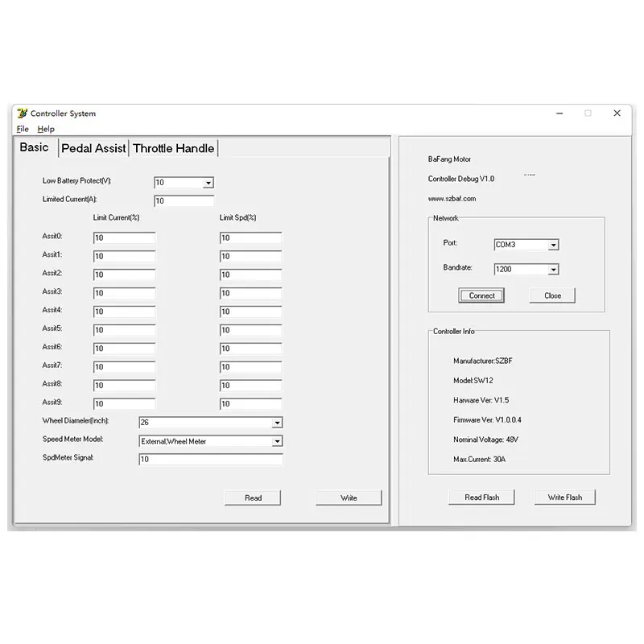Switch to the Throttle Handle tab
Screen dimensions: 644x644
point(173,148)
